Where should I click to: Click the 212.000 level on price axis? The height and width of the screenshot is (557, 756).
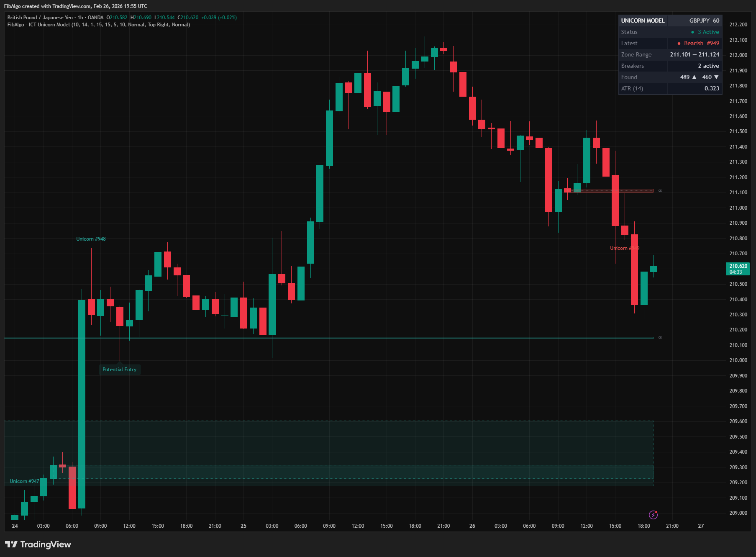pyautogui.click(x=738, y=55)
